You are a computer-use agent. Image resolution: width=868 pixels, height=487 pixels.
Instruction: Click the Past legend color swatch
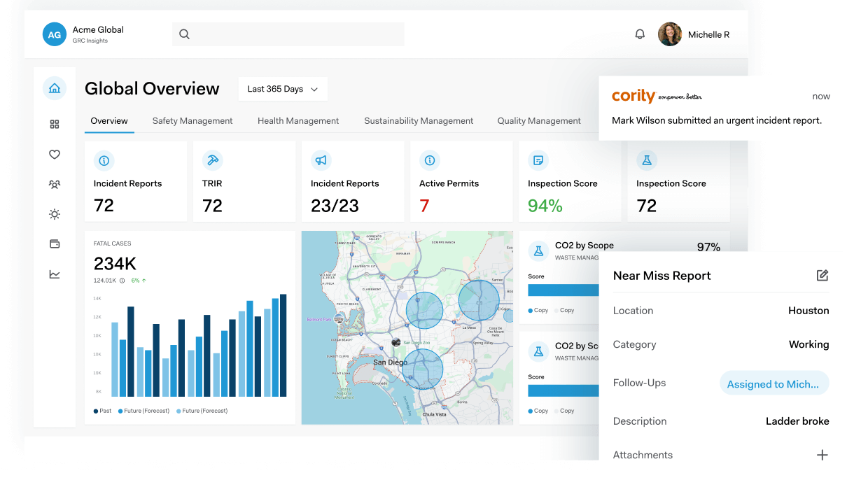(x=96, y=411)
